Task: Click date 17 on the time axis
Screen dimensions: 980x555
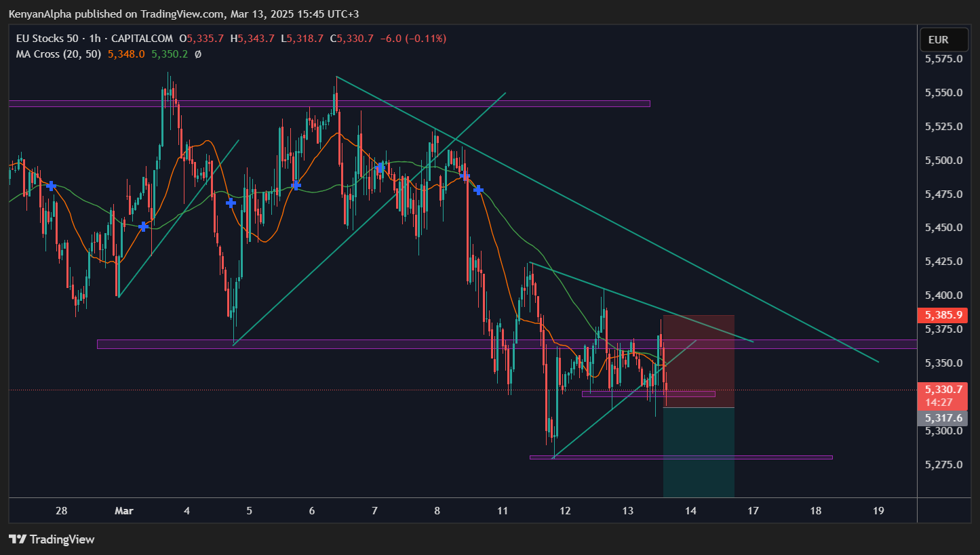Action: (753, 511)
